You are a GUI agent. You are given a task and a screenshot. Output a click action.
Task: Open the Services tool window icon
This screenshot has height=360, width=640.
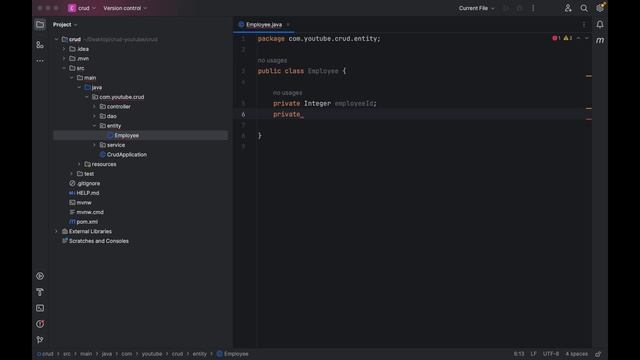coord(40,276)
